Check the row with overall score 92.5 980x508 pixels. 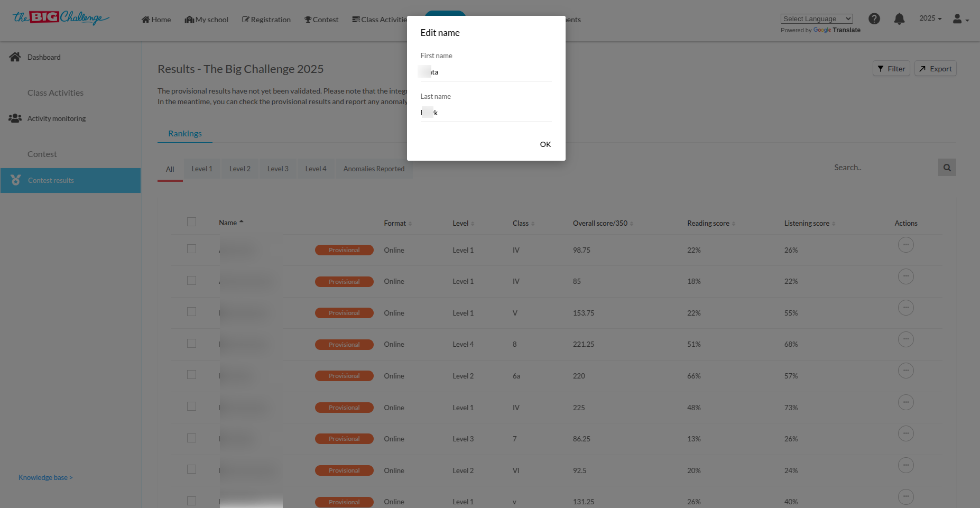coord(191,469)
